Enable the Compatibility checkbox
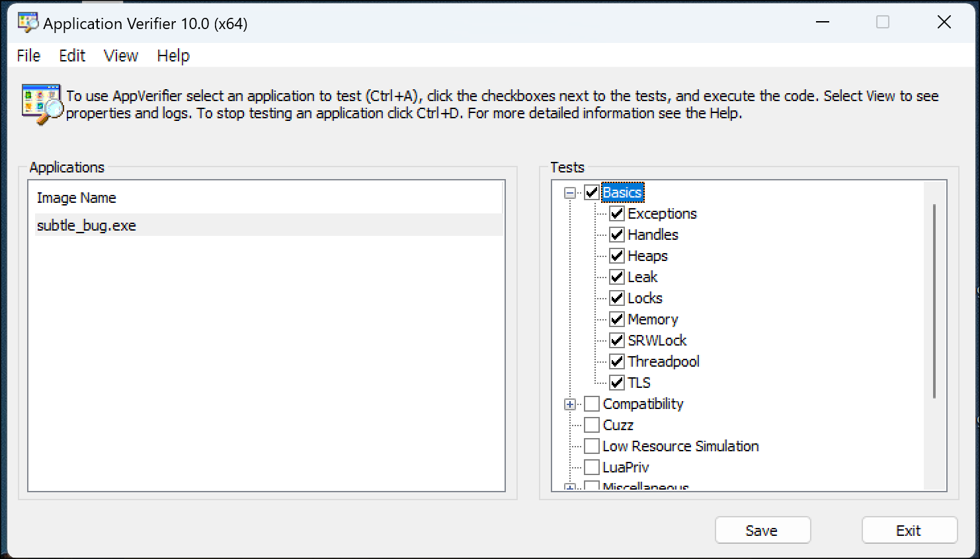The image size is (980, 559). click(x=592, y=404)
